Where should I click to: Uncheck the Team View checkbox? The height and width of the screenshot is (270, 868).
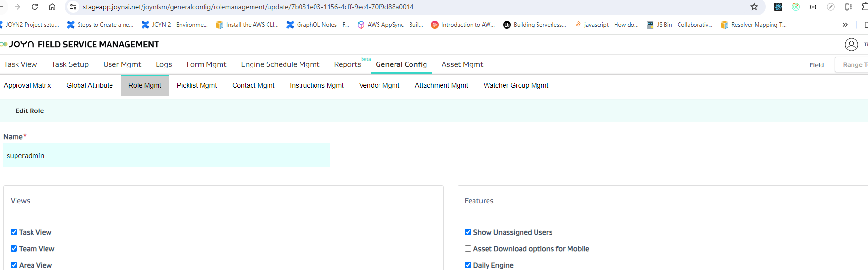coord(14,249)
